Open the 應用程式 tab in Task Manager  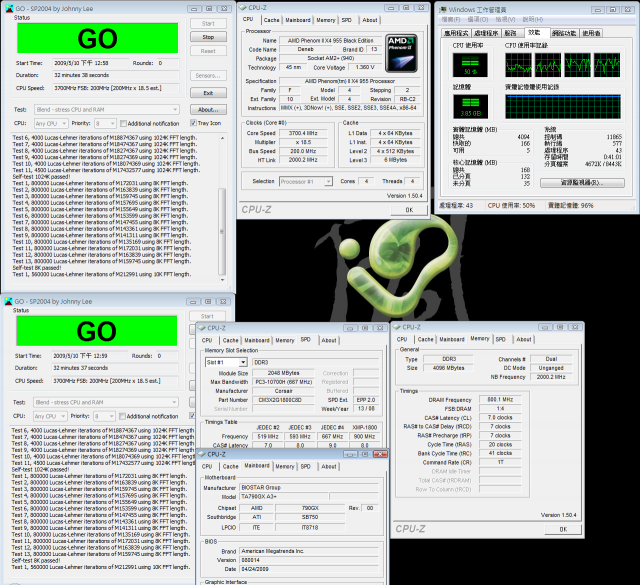[456, 33]
